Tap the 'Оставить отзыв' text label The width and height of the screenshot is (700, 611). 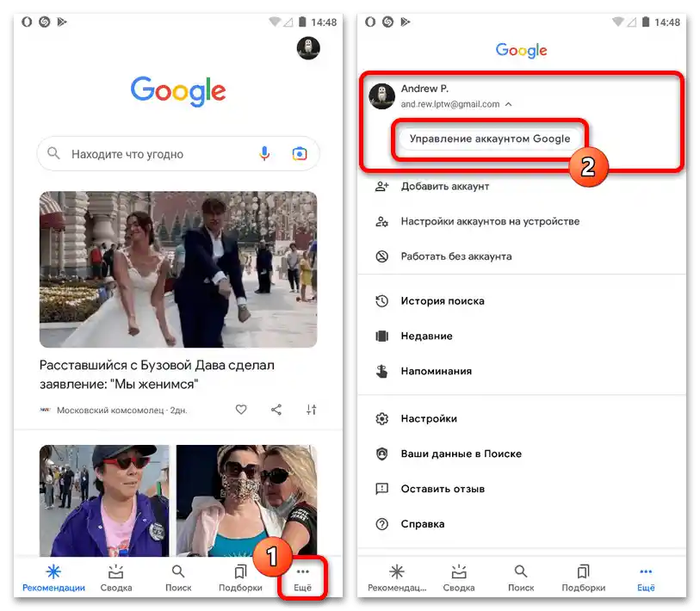click(x=443, y=489)
